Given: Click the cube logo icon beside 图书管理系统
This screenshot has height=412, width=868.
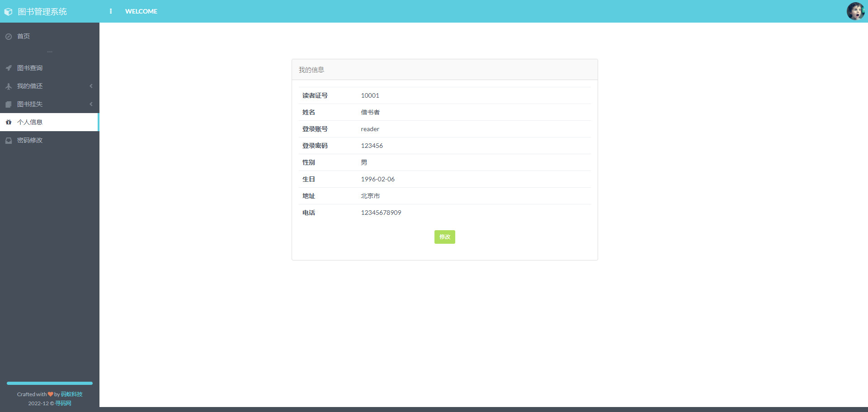Looking at the screenshot, I should click(8, 12).
